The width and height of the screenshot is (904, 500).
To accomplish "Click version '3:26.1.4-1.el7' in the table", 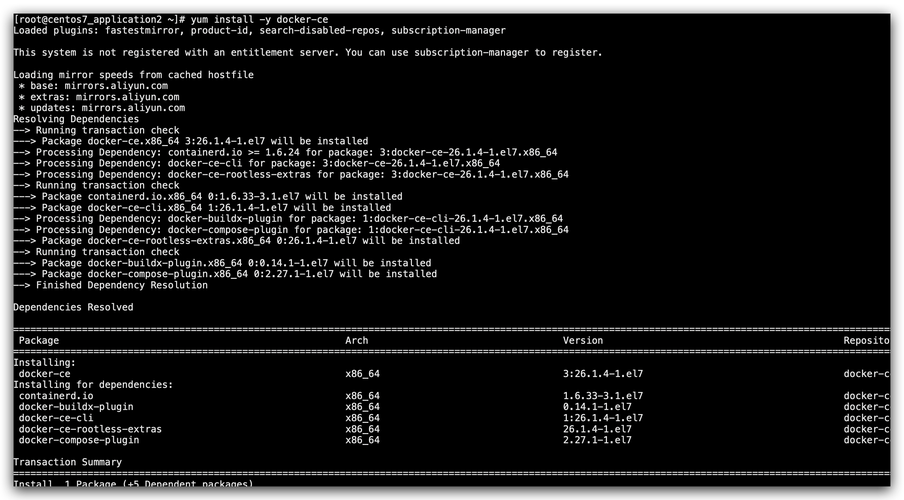I will [x=603, y=374].
